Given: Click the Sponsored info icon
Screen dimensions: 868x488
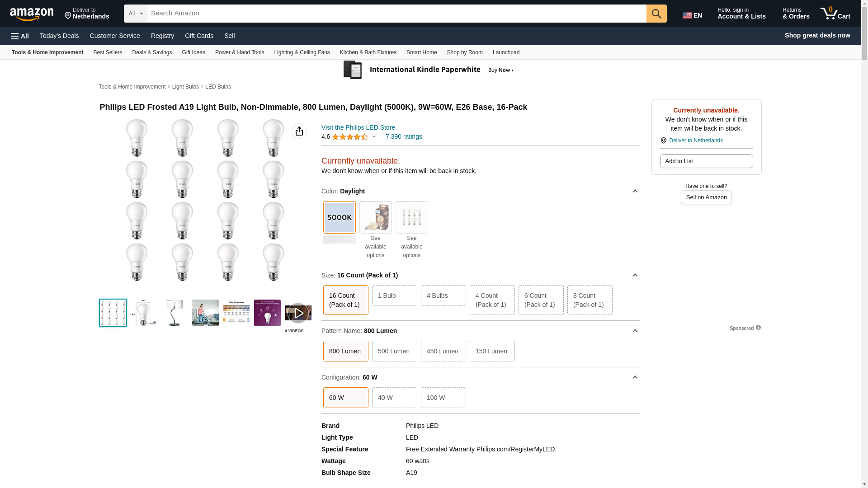Looking at the screenshot, I should [x=758, y=328].
